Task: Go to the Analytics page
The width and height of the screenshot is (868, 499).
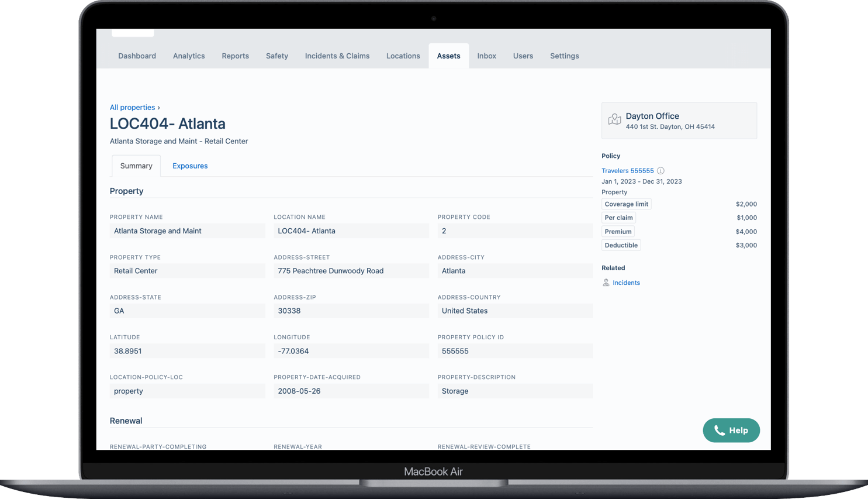Action: point(188,56)
